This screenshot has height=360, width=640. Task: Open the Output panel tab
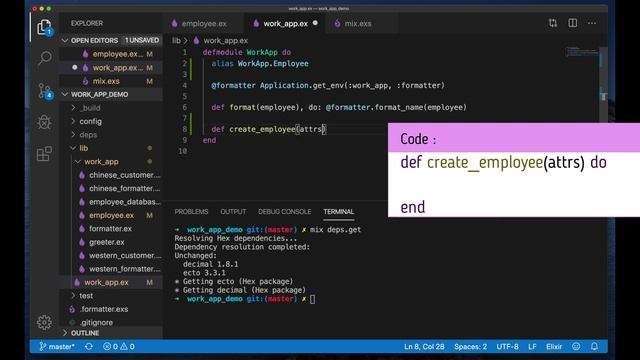point(233,211)
